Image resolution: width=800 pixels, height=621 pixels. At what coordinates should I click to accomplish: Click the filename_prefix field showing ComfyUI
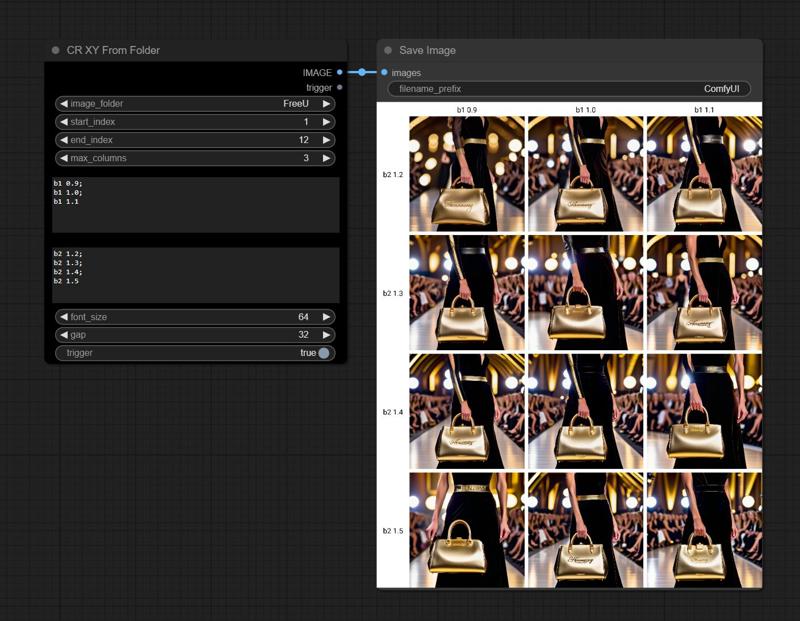tap(569, 89)
